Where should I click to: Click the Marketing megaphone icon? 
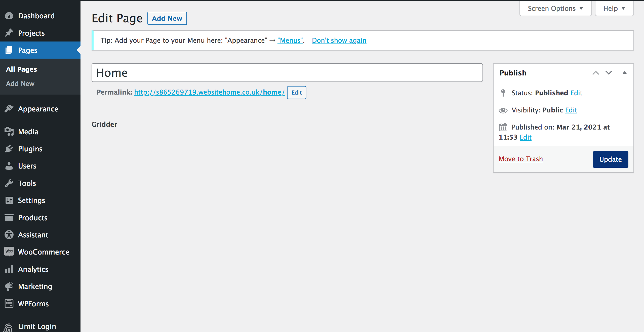pos(9,286)
